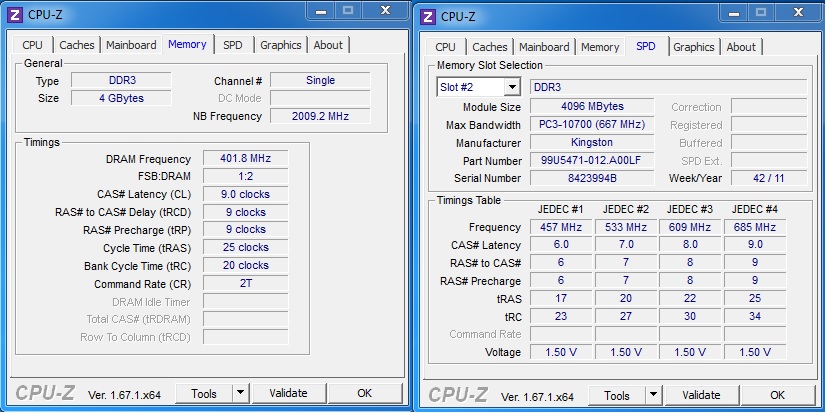Close the right CPU-Z window
This screenshot has height=413, width=828.
point(798,13)
